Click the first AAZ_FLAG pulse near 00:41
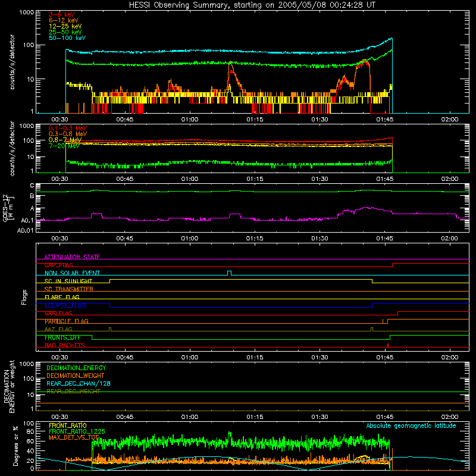 pyautogui.click(x=110, y=329)
